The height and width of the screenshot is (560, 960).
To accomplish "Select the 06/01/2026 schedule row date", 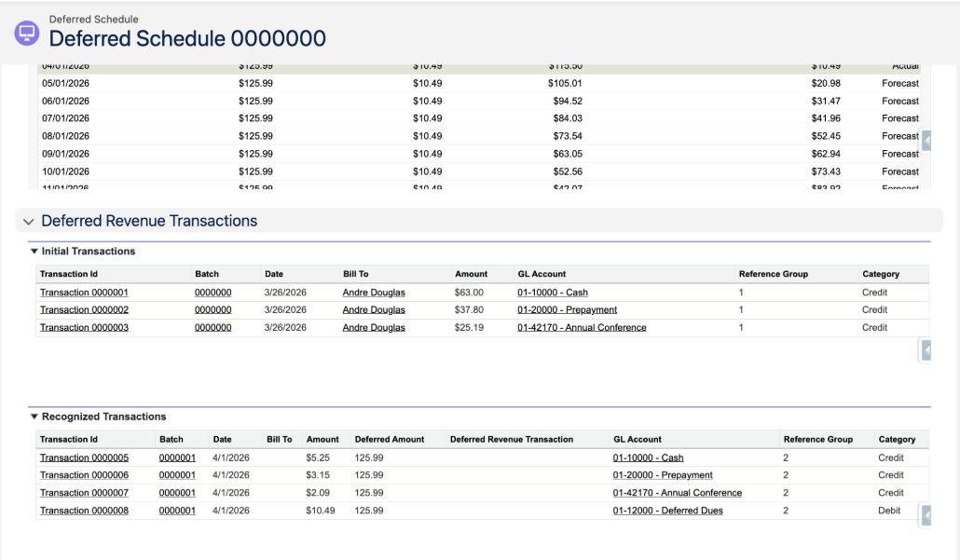I will pyautogui.click(x=65, y=101).
